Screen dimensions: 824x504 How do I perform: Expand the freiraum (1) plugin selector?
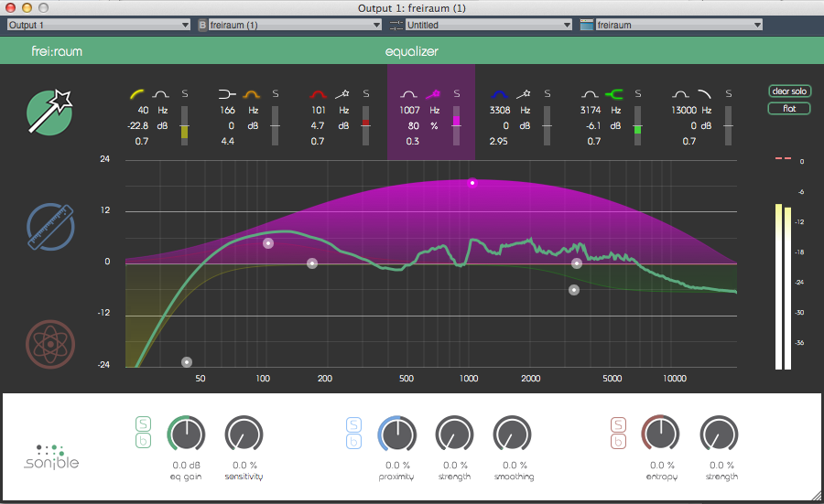pos(300,25)
